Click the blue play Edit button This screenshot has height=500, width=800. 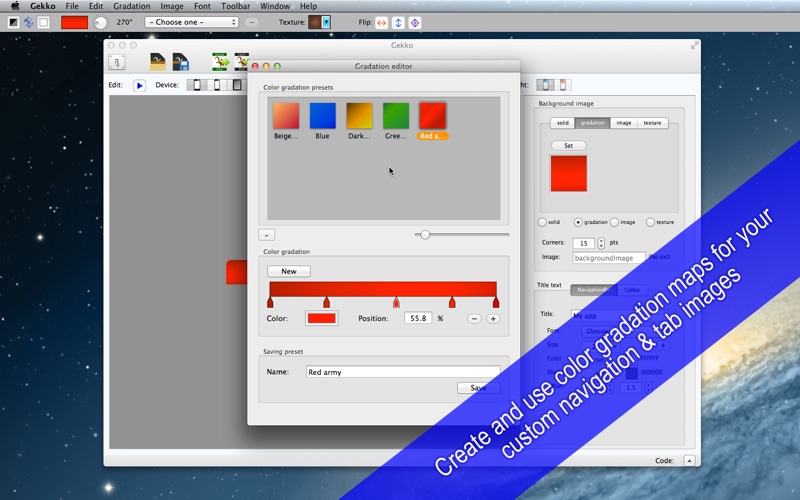(x=139, y=85)
